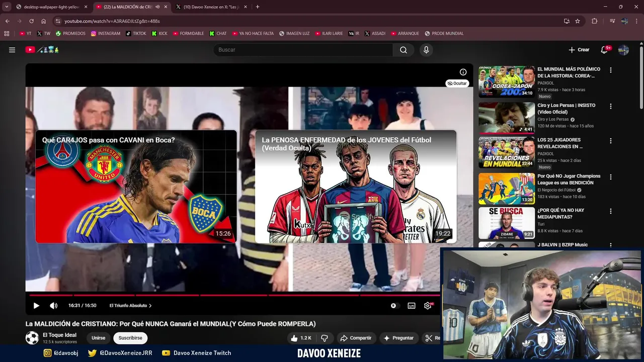Viewport: 644px width, 362px height.
Task: Mute the tab via its speaker icon
Action: pos(158,7)
